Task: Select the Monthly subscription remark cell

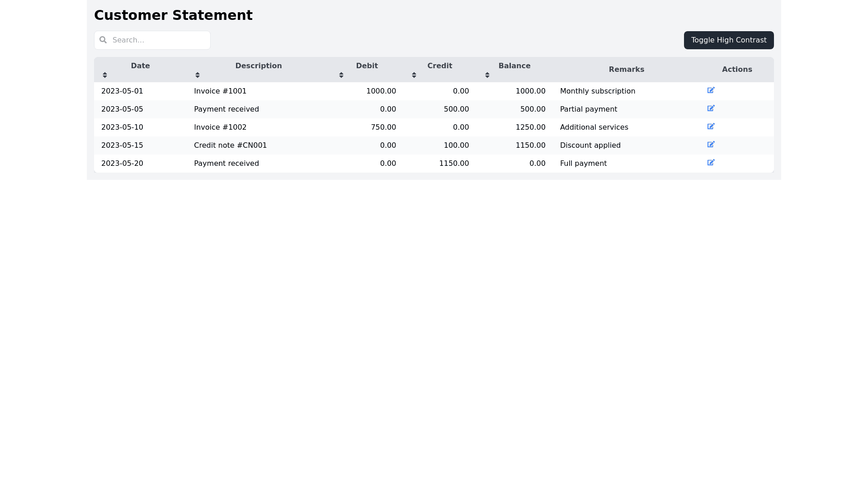Action: pyautogui.click(x=597, y=91)
